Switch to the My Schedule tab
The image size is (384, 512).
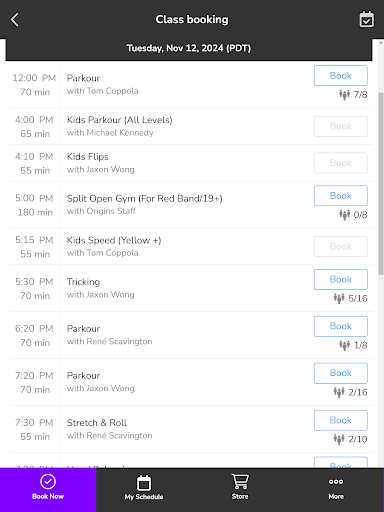pos(144,490)
